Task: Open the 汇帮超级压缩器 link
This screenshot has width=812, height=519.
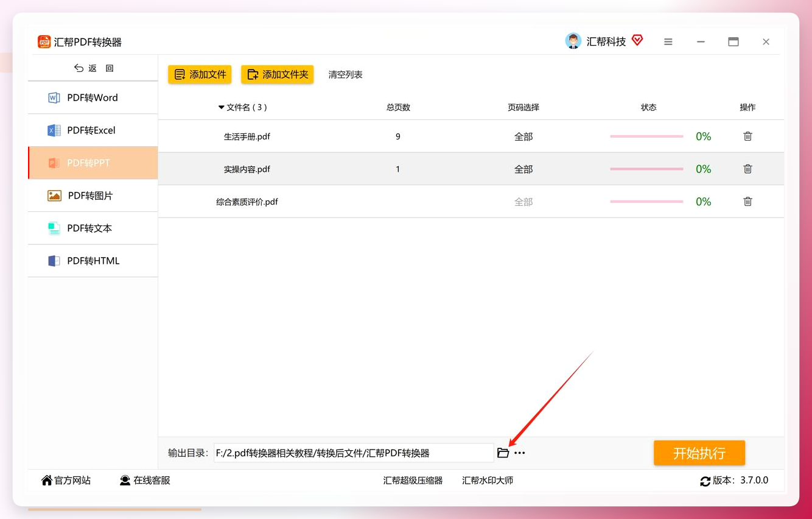Action: coord(413,481)
